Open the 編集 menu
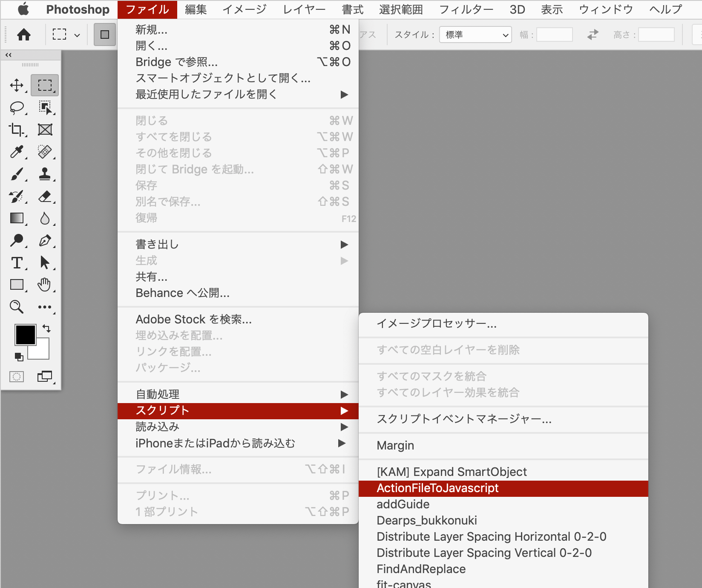 [x=196, y=9]
